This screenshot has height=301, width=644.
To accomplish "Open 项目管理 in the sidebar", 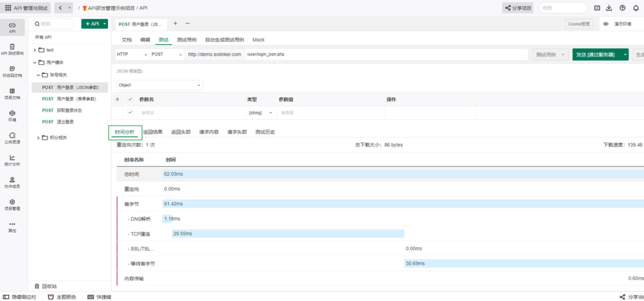I will 12,204.
